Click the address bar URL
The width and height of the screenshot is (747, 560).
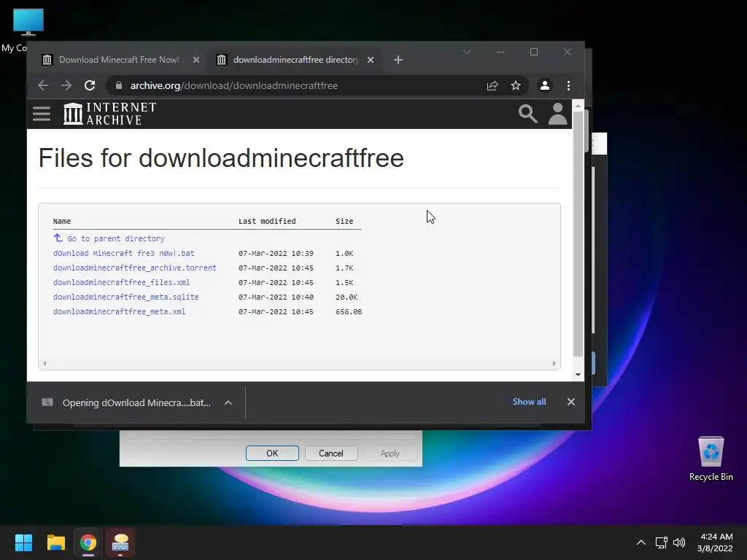234,86
